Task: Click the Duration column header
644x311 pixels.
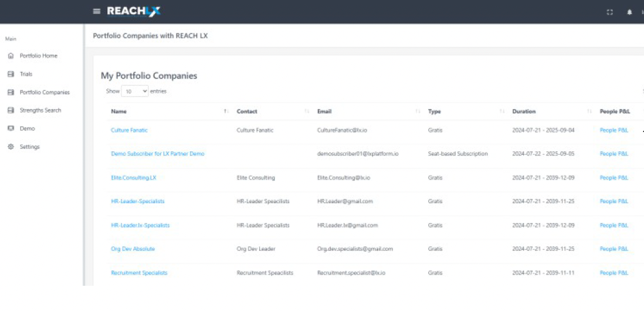Action: pos(524,111)
